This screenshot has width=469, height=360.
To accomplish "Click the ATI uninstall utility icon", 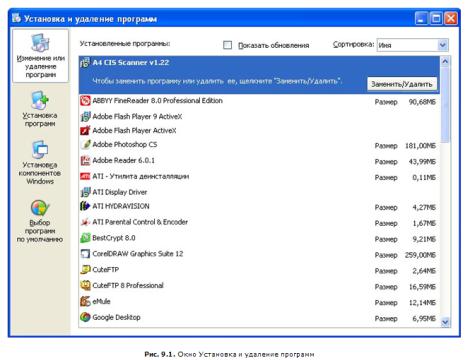I will pos(85,176).
